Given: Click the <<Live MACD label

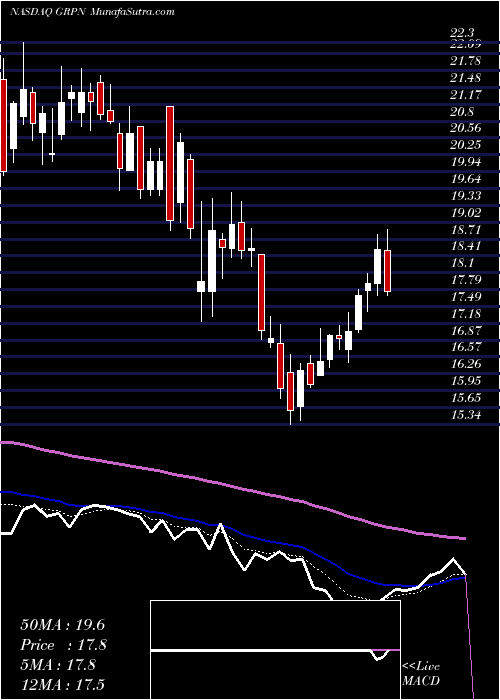Looking at the screenshot, I should pyautogui.click(x=421, y=674).
